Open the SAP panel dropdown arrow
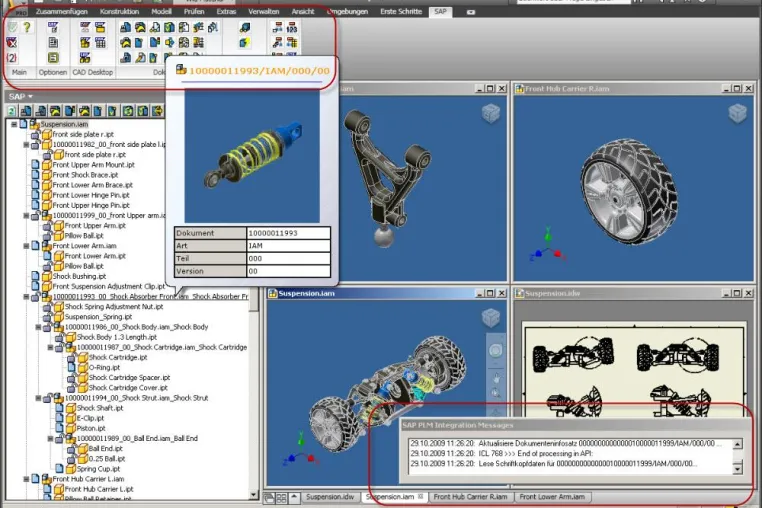 coord(31,97)
